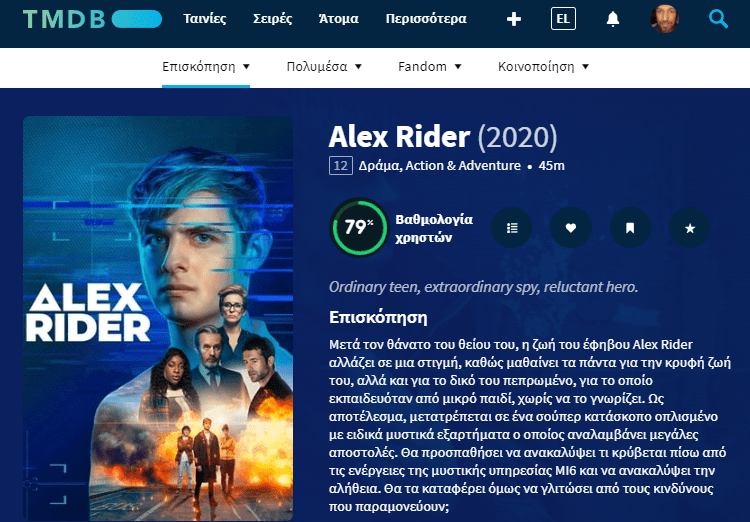Open the Alex Rider poster image

pyautogui.click(x=158, y=319)
